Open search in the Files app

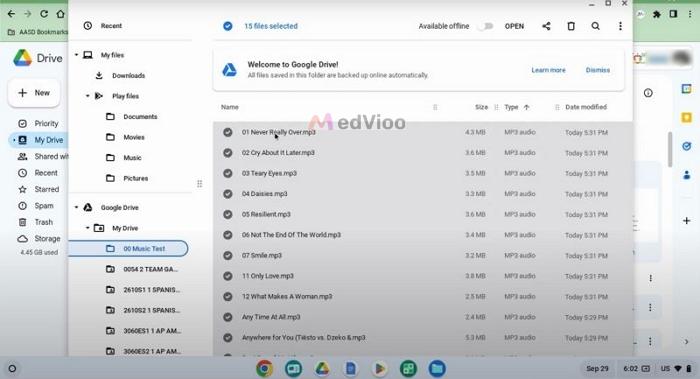(x=596, y=26)
